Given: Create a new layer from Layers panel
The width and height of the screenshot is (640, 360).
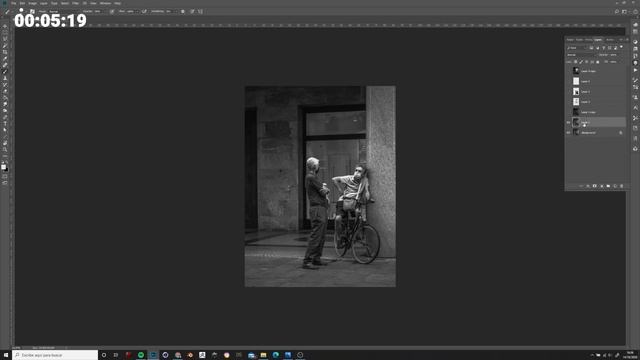Looking at the screenshot, I should click(x=615, y=186).
